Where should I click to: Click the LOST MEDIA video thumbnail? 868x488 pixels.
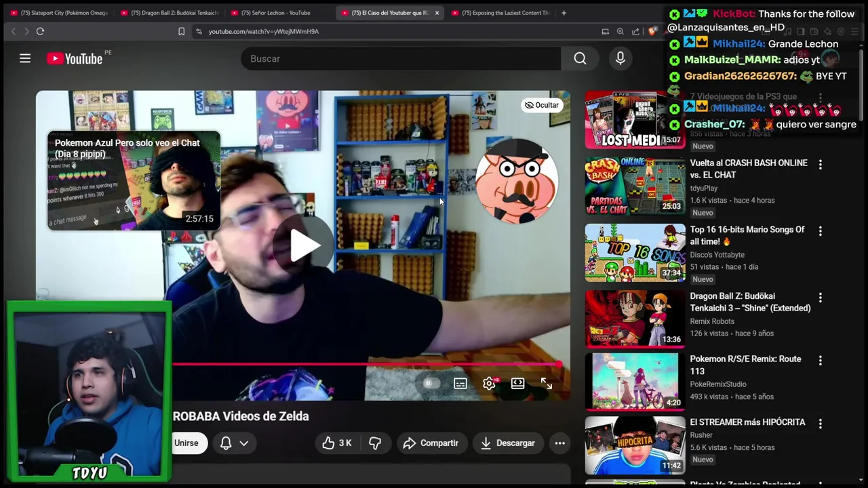pyautogui.click(x=635, y=120)
